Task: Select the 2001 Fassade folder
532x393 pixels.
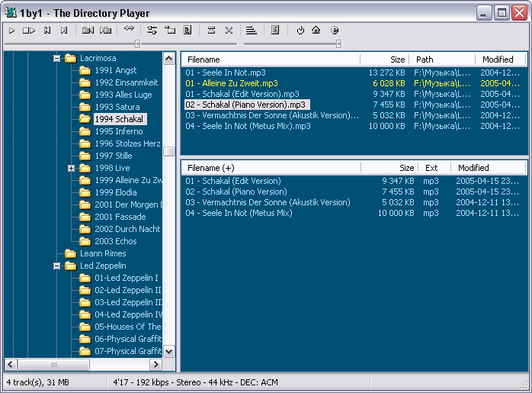Action: 120,217
